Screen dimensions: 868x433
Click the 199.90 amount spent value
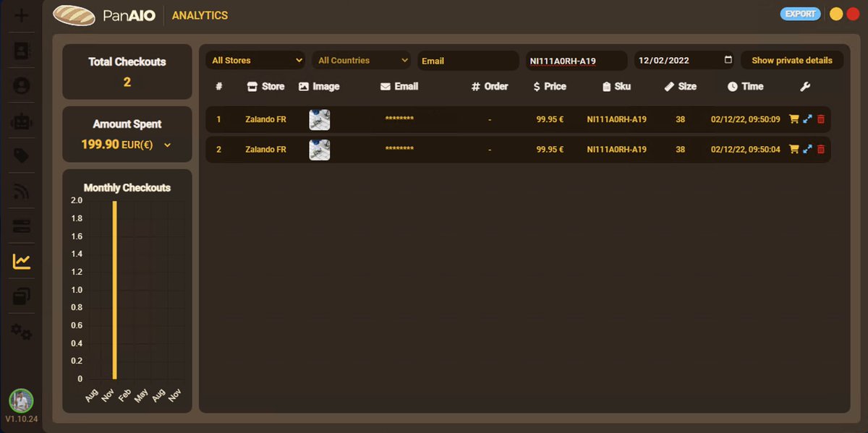[x=100, y=145]
